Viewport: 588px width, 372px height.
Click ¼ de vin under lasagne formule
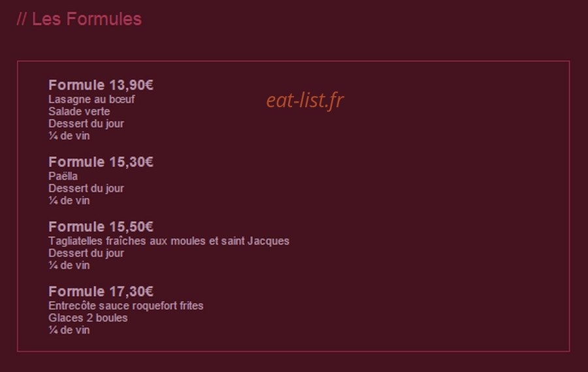(x=69, y=136)
